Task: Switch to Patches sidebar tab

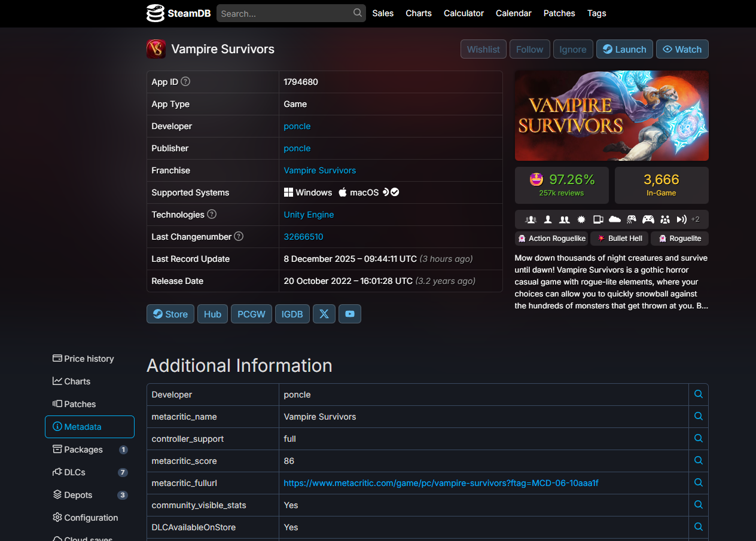Action: coord(90,404)
